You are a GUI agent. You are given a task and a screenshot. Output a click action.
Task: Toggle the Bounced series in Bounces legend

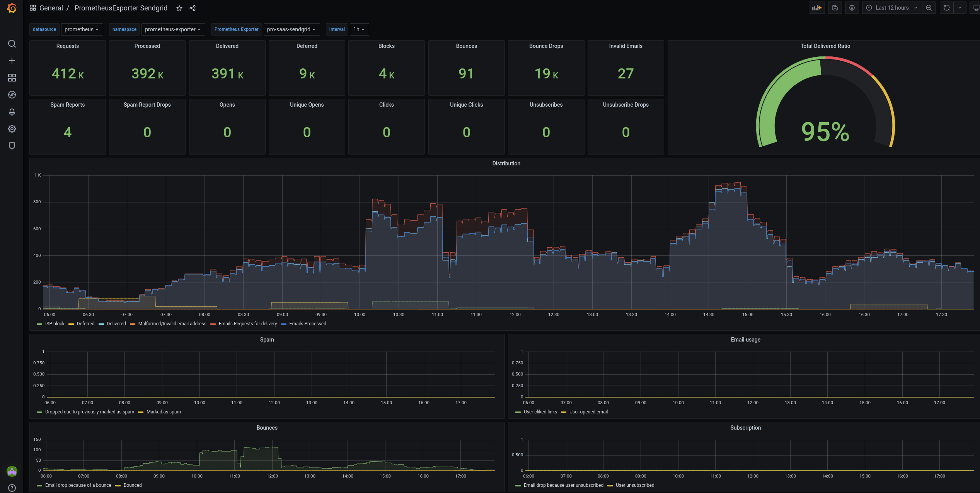point(133,485)
